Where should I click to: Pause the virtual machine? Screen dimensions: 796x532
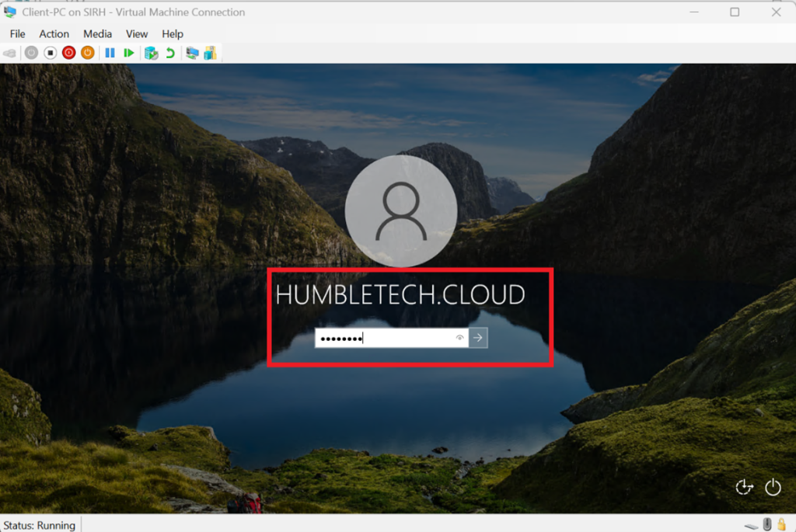coord(110,53)
